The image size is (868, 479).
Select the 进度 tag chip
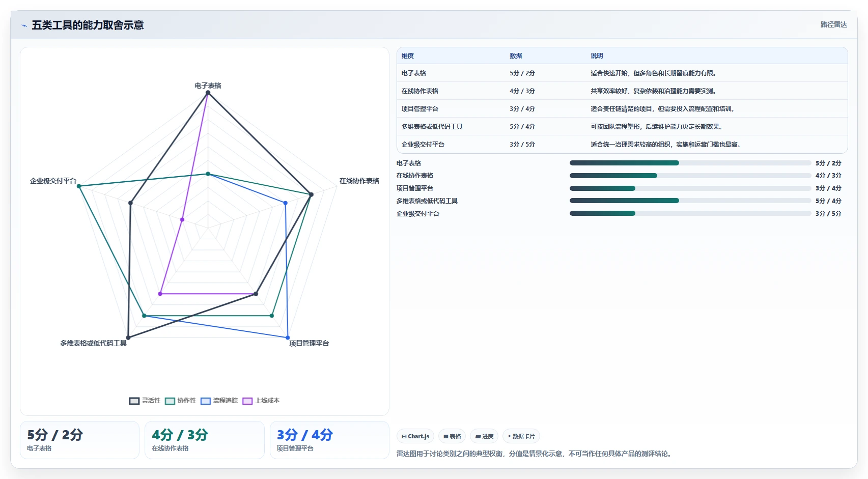[x=484, y=436]
